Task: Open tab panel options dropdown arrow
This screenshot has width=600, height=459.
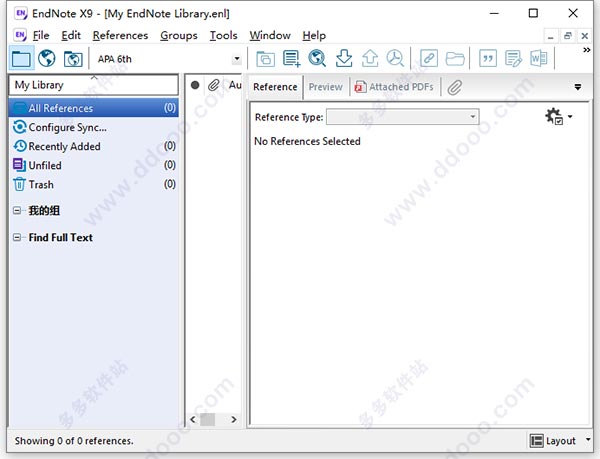Action: pyautogui.click(x=578, y=87)
